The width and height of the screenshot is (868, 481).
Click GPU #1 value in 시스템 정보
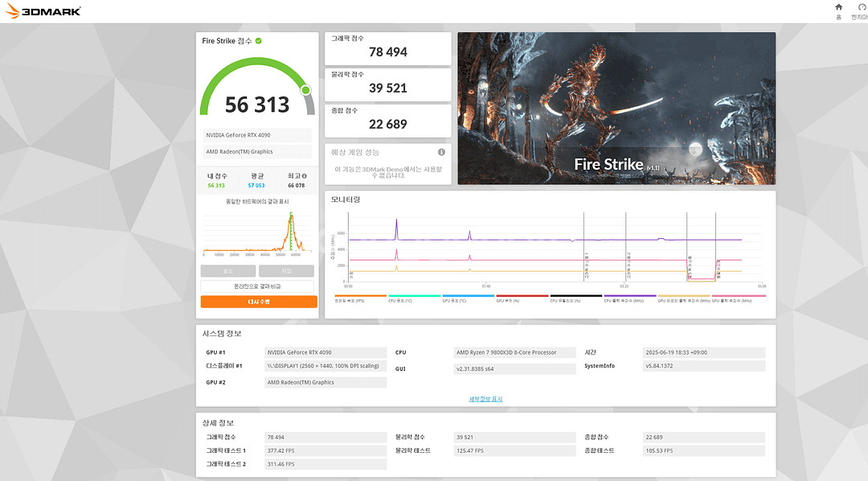tap(325, 352)
